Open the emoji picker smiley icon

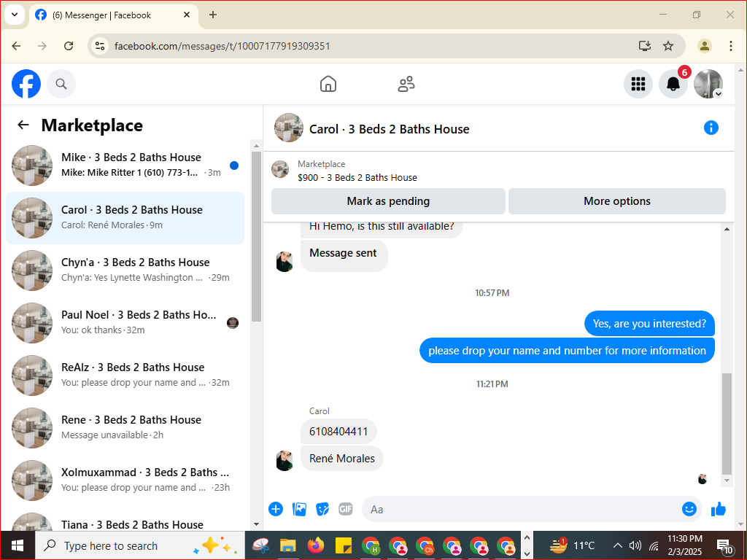689,509
